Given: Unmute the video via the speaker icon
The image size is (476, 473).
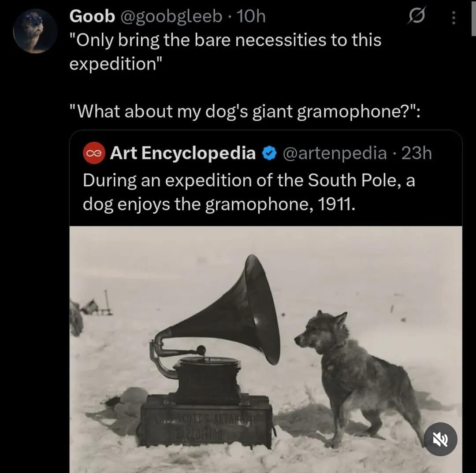Looking at the screenshot, I should 442,440.
